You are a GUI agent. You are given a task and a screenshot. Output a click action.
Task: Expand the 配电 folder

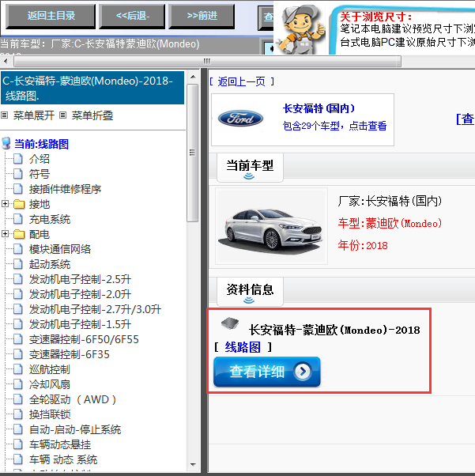[5, 233]
